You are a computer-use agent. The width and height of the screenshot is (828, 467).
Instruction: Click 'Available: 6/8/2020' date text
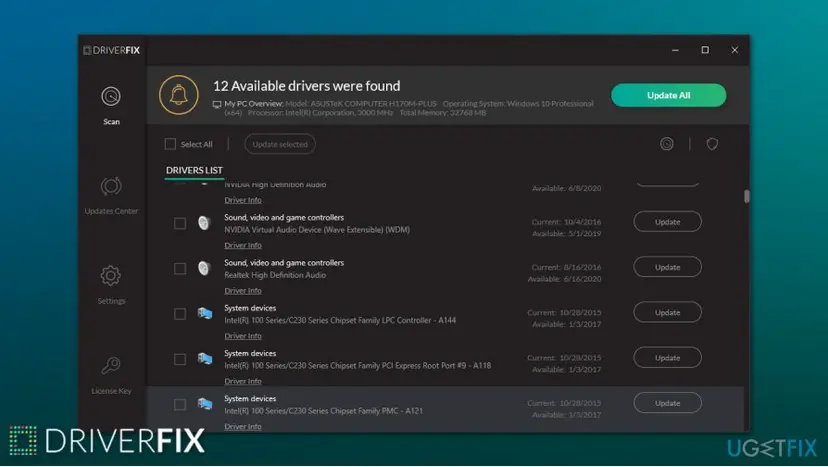click(566, 188)
